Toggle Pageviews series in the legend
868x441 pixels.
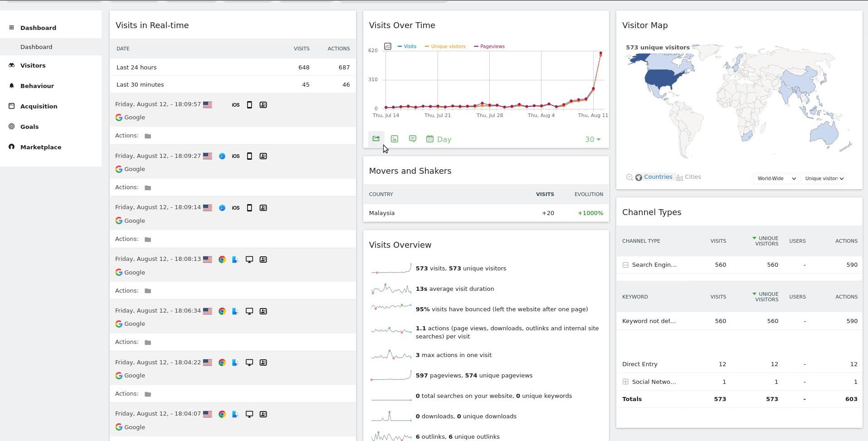[x=489, y=46]
